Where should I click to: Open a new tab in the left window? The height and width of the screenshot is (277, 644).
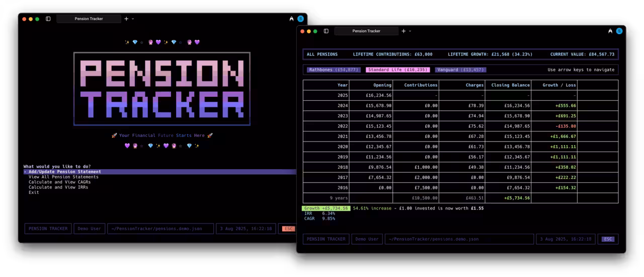[126, 19]
